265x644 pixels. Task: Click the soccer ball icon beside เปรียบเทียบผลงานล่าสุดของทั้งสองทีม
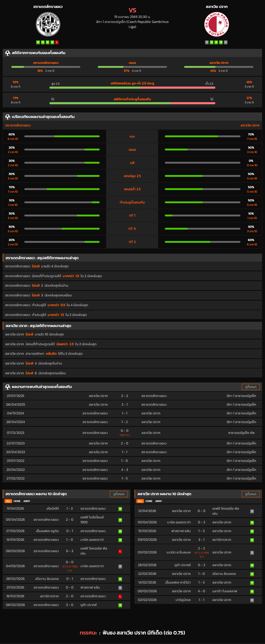(8, 117)
